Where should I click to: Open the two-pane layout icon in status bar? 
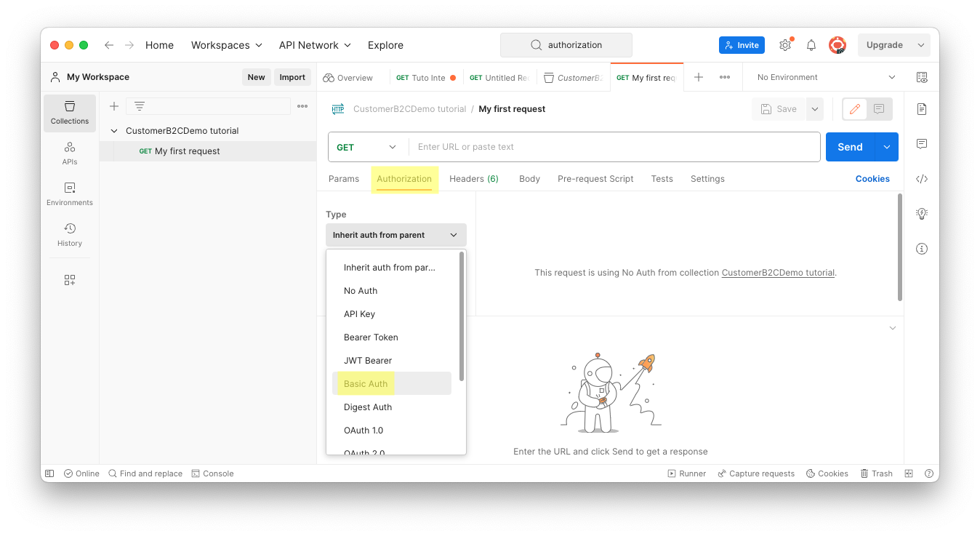pos(909,473)
